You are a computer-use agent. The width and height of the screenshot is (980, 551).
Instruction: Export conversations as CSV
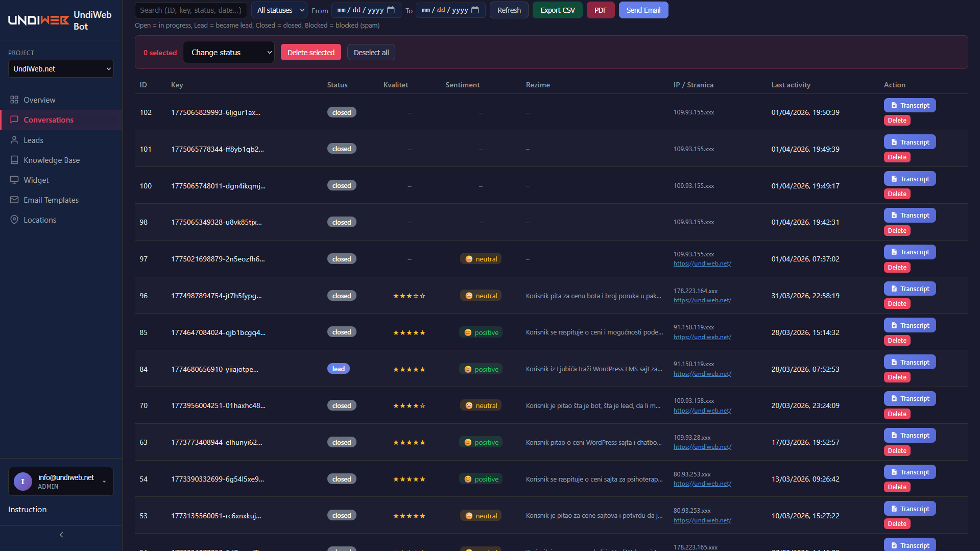[x=557, y=10]
